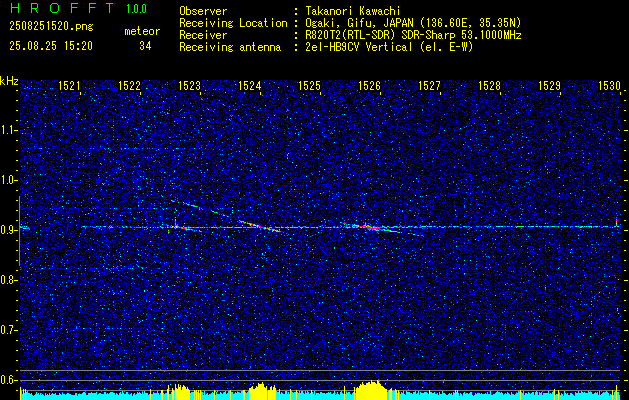Click the 0.7 kHz axis label
This screenshot has height=400, width=629.
tap(8, 330)
